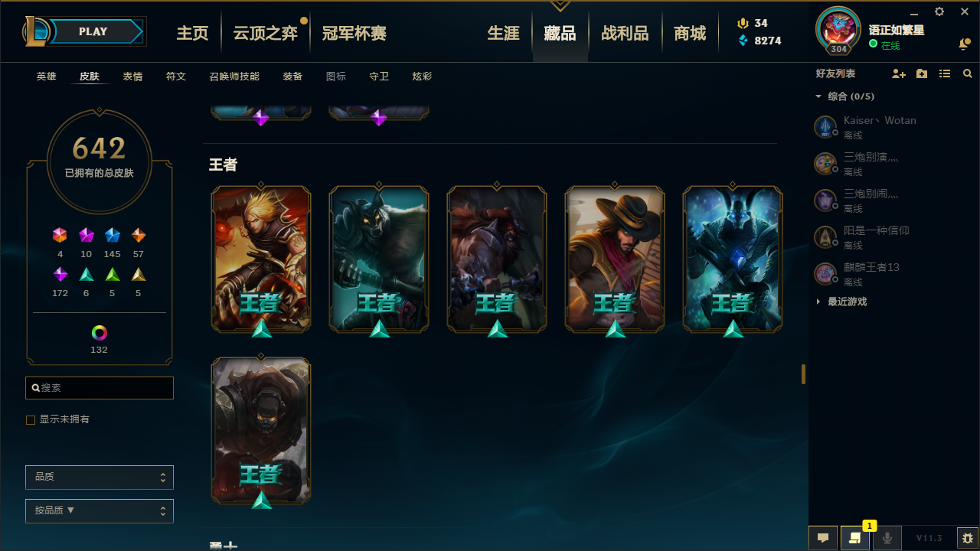The height and width of the screenshot is (551, 980).
Task: Switch to the 表情 sub-tab
Action: tap(132, 77)
